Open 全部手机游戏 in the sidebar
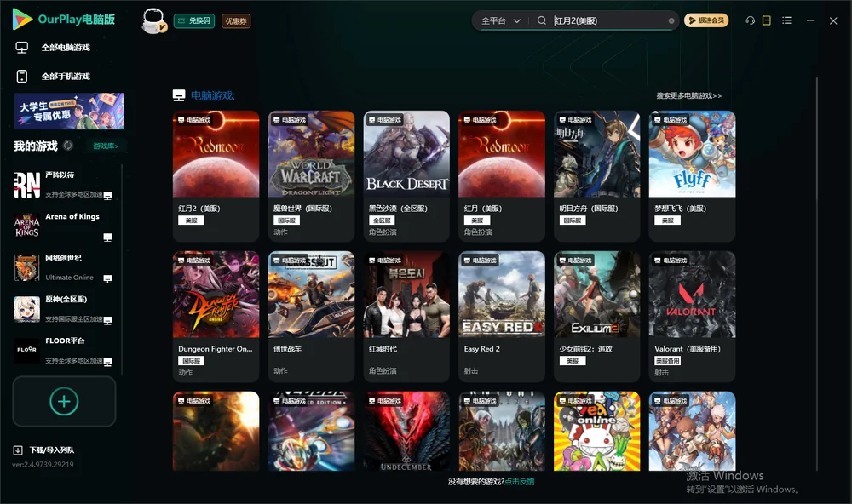This screenshot has width=852, height=504. click(53, 77)
